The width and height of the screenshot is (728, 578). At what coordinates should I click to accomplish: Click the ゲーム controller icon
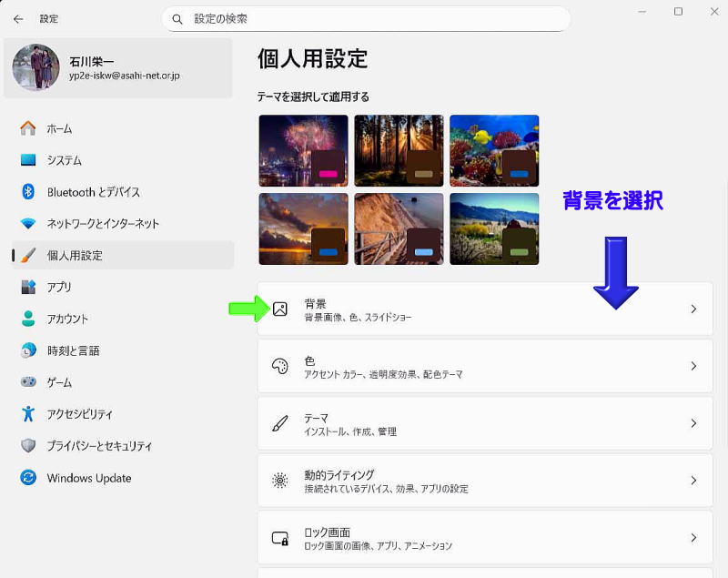pos(28,382)
